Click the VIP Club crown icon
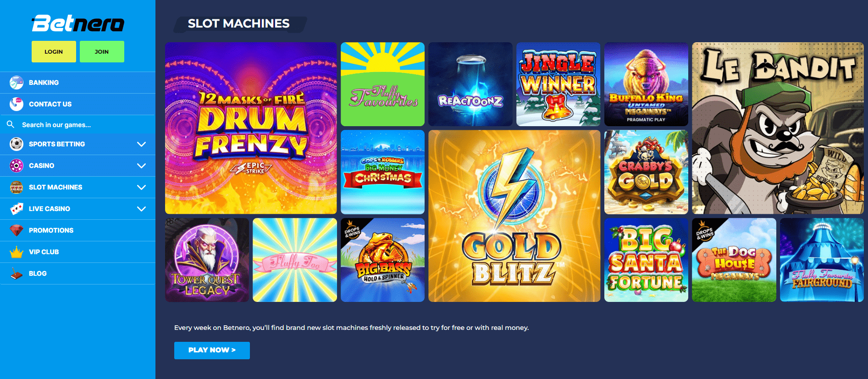 coord(17,252)
